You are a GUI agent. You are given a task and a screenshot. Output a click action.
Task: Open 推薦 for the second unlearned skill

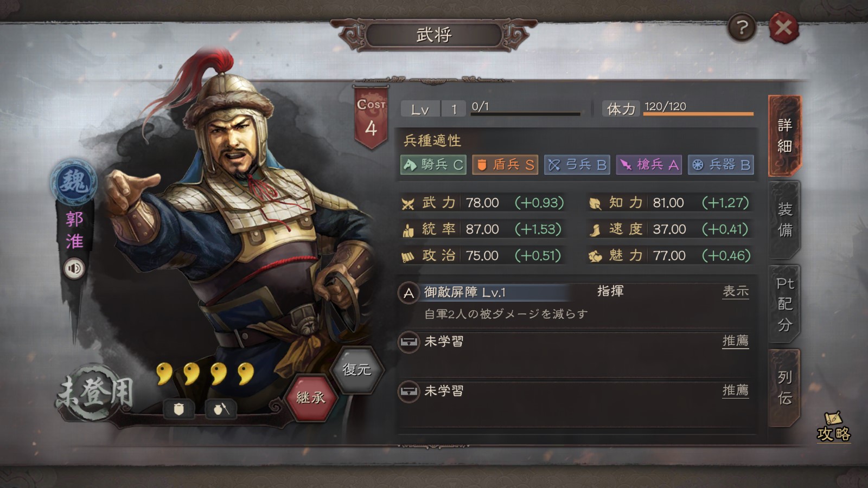click(736, 390)
